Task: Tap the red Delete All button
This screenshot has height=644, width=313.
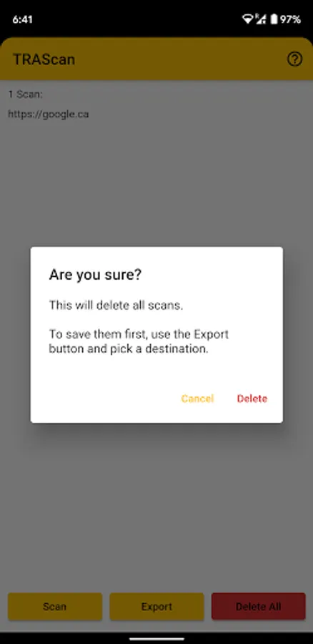Action: 259,606
